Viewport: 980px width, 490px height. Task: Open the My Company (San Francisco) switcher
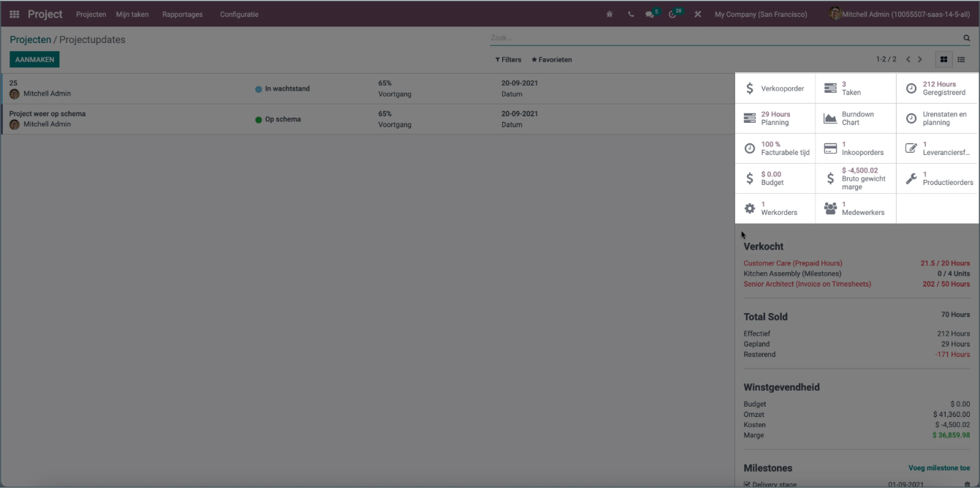pos(761,15)
